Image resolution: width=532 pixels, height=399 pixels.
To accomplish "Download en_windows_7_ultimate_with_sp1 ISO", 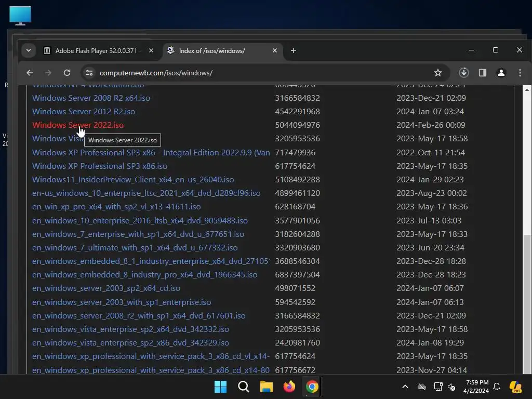I will click(x=135, y=248).
